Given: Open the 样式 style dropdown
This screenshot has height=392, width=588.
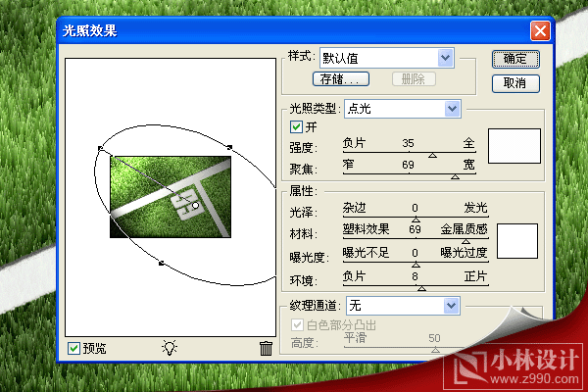Looking at the screenshot, I should tap(445, 58).
